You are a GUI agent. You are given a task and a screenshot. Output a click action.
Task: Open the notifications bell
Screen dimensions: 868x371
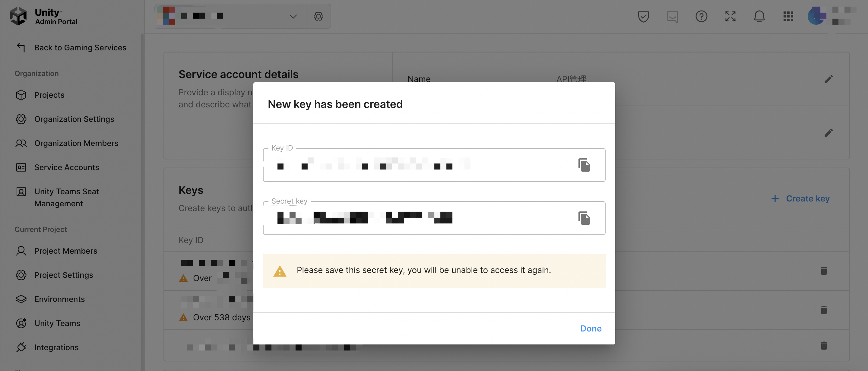759,16
